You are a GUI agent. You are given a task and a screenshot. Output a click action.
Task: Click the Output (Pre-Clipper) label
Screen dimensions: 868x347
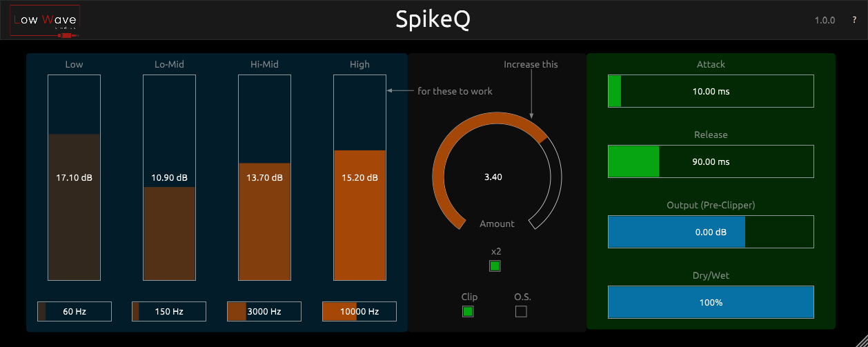click(x=711, y=205)
